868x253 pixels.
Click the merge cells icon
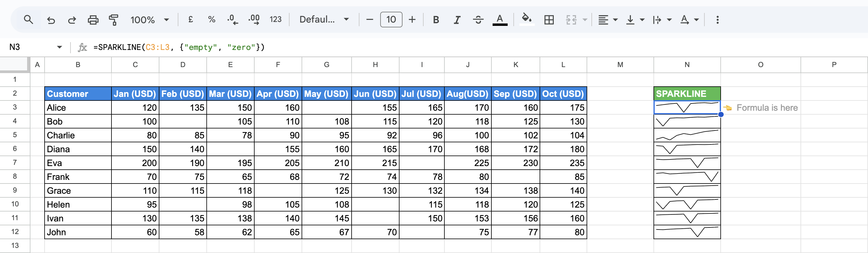click(571, 20)
